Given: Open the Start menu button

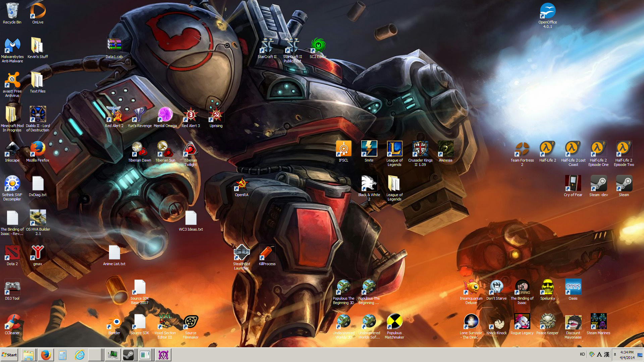Looking at the screenshot, I should click(9, 355).
